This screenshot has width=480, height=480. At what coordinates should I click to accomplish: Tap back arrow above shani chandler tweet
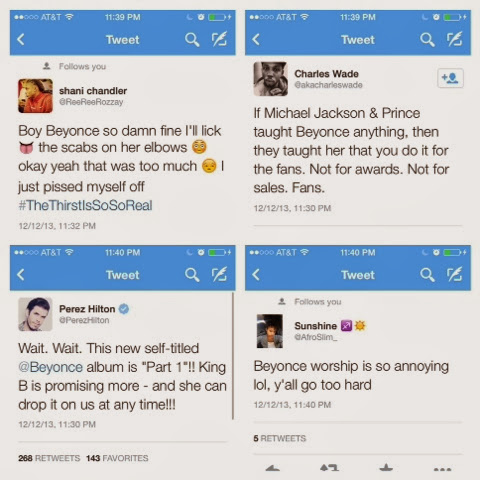21,39
